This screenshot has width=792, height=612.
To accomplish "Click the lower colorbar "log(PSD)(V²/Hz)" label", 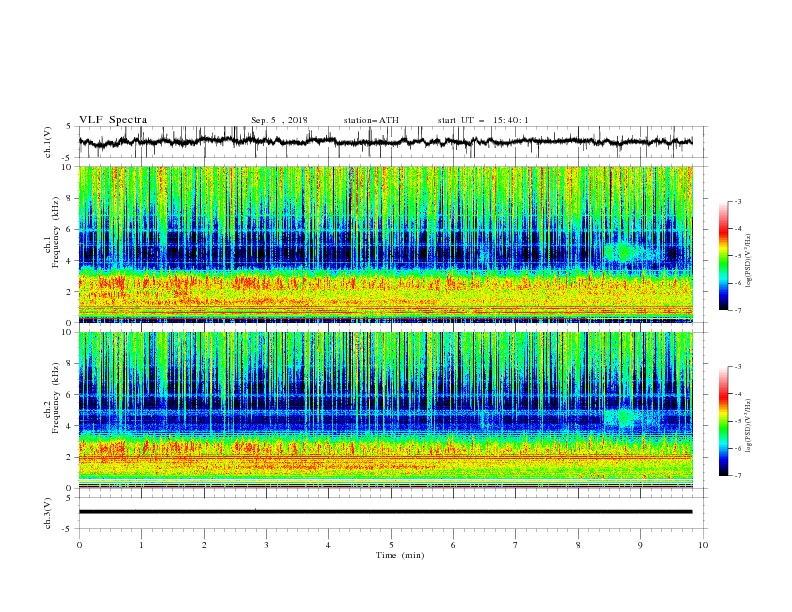I will point(748,426).
